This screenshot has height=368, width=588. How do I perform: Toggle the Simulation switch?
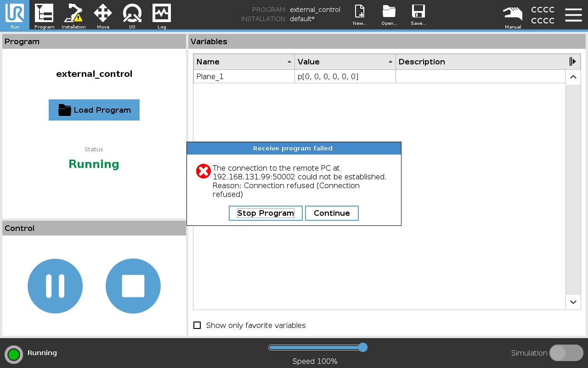point(566,353)
